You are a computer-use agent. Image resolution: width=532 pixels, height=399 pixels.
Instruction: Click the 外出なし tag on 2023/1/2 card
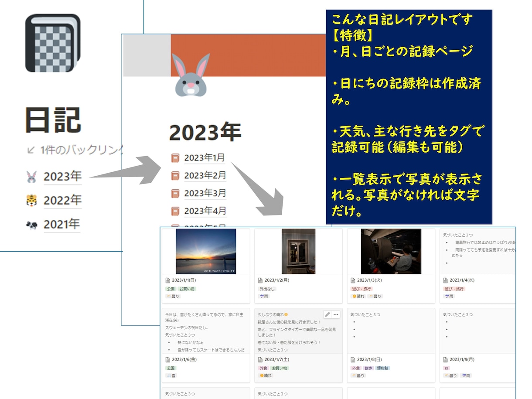click(x=267, y=289)
